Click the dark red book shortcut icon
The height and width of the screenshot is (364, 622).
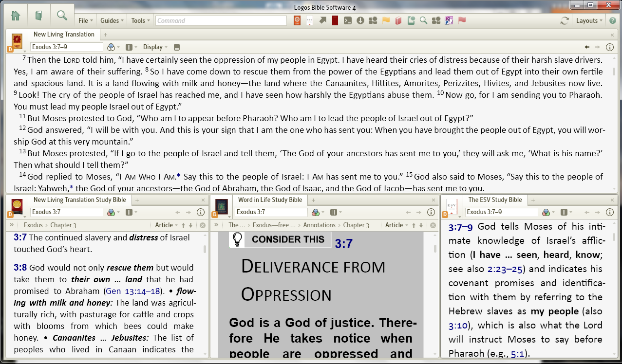tap(335, 20)
